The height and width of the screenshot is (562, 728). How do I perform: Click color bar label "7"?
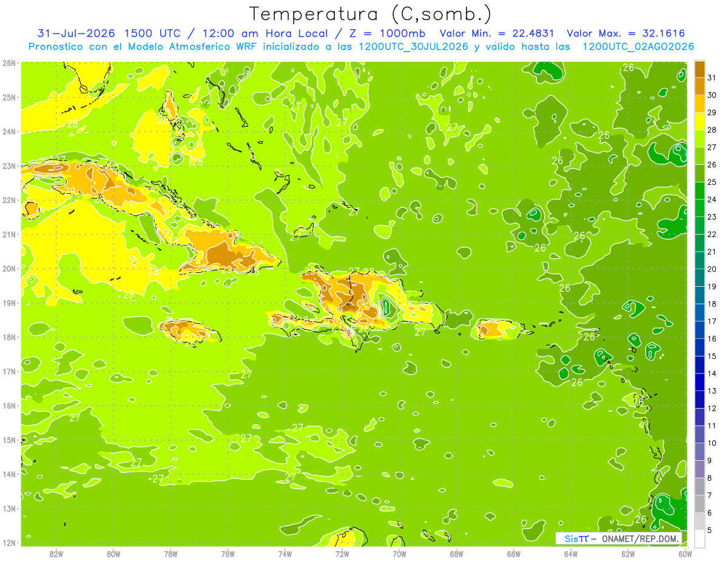coord(710,495)
